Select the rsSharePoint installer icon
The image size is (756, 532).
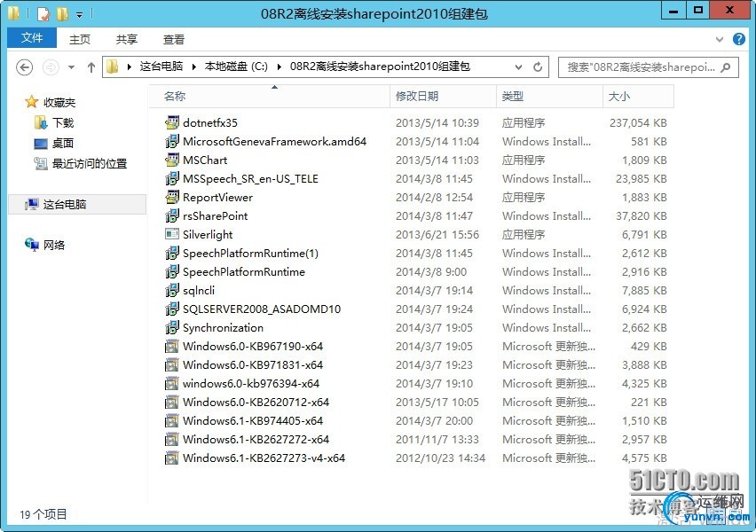(x=172, y=215)
